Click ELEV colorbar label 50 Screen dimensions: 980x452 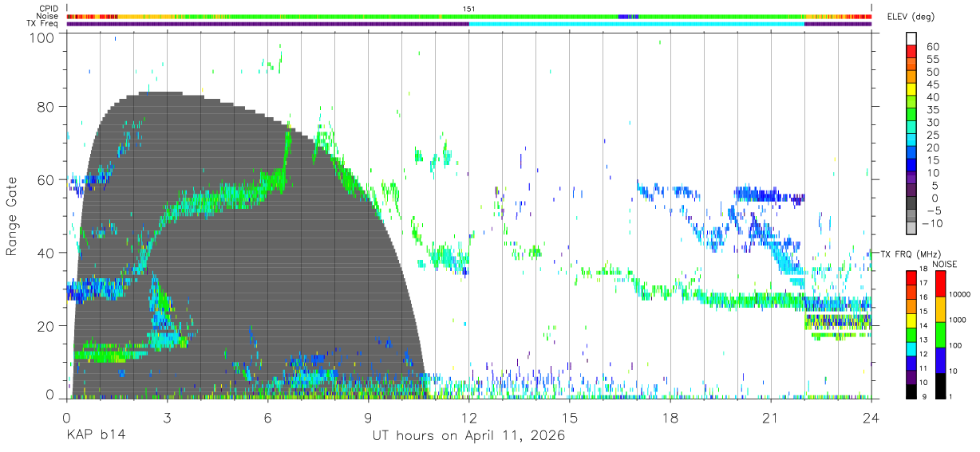click(x=931, y=72)
